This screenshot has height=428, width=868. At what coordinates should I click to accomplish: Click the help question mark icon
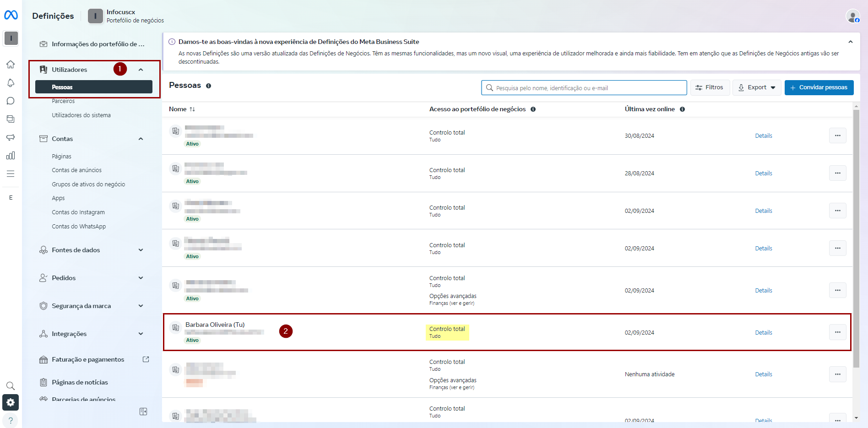click(x=11, y=420)
